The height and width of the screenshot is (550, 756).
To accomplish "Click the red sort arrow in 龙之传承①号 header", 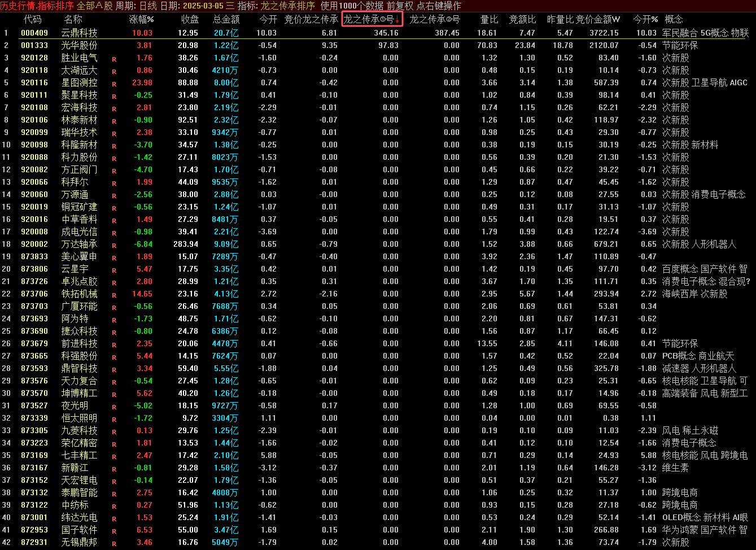I will [397, 20].
